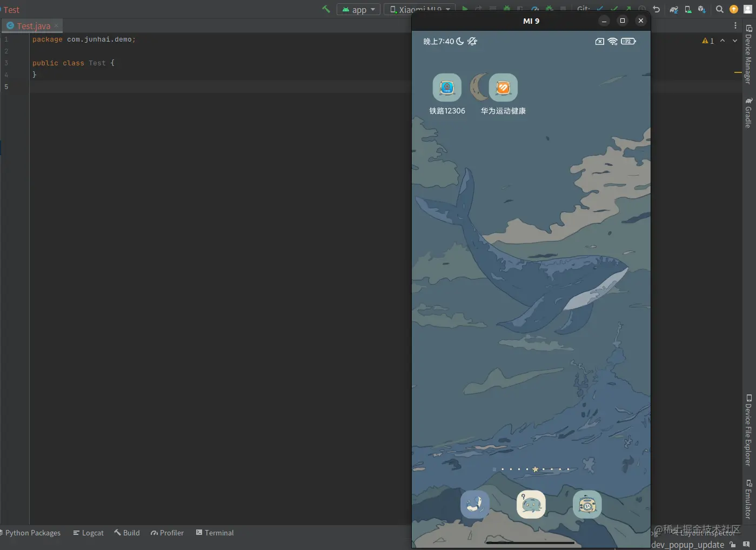Click line number 5 in the editor gutter
Screen dimensions: 756x550
point(6,86)
